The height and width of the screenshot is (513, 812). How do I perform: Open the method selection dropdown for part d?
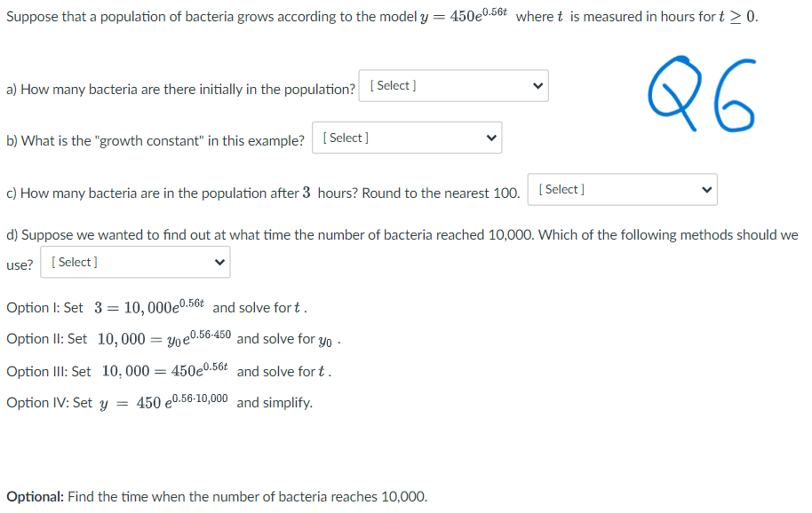135,262
